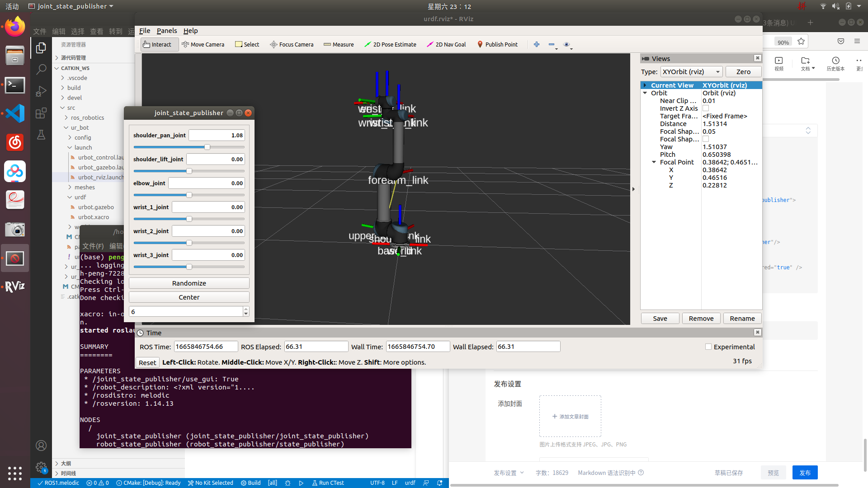Pick the 2D Nav Goal tool

point(446,44)
